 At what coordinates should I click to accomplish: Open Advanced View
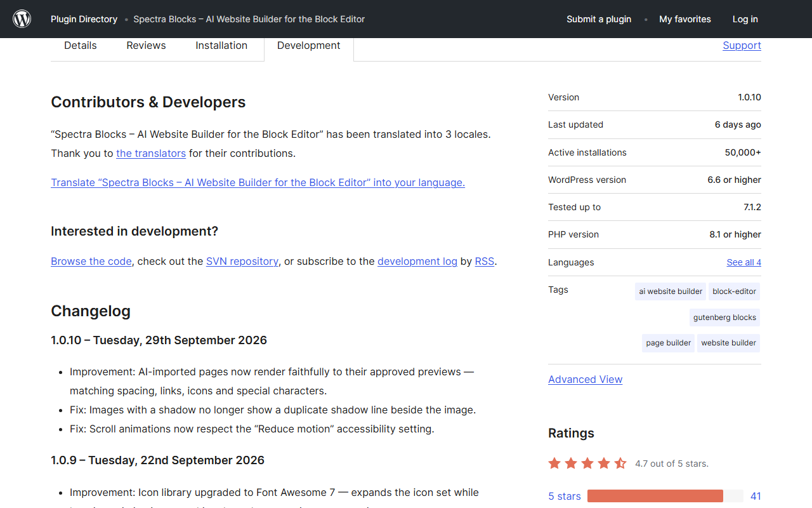(x=585, y=379)
